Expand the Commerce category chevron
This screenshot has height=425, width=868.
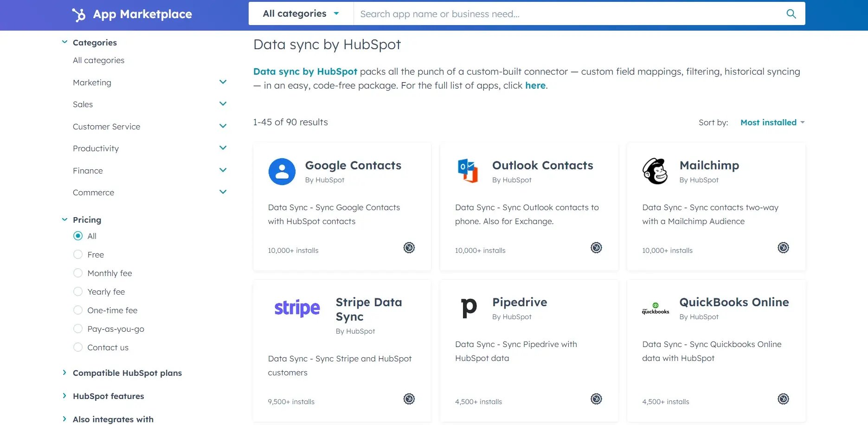click(223, 192)
